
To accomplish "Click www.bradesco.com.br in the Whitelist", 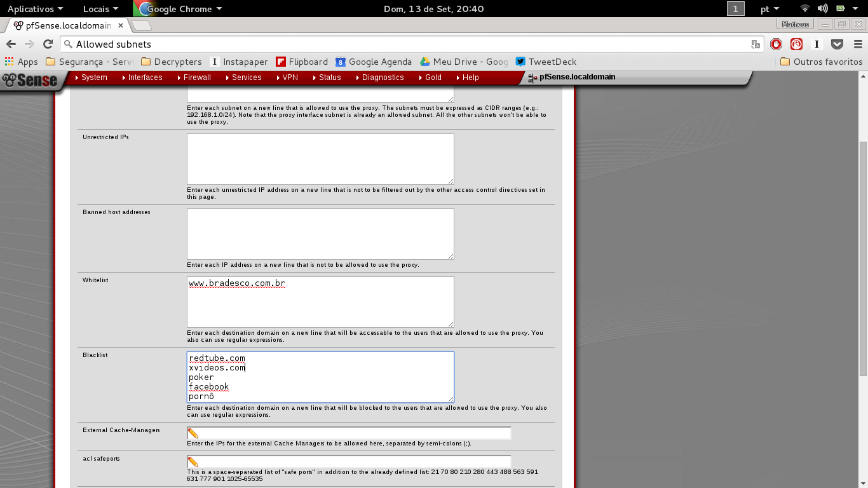I will (x=237, y=283).
